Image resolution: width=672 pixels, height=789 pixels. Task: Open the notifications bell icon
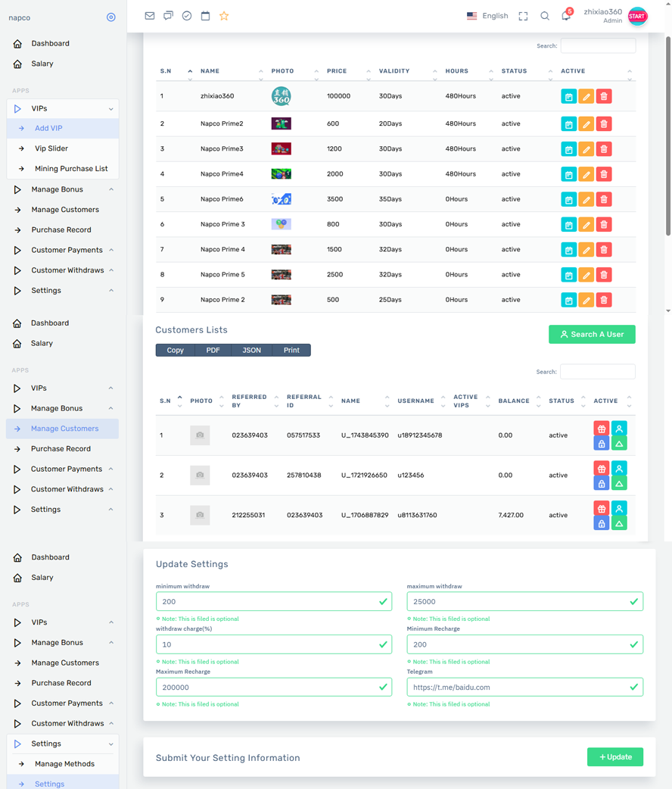point(566,16)
